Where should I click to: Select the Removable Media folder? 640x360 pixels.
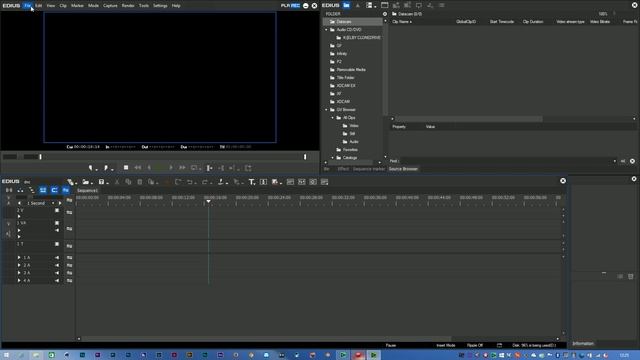coord(351,70)
